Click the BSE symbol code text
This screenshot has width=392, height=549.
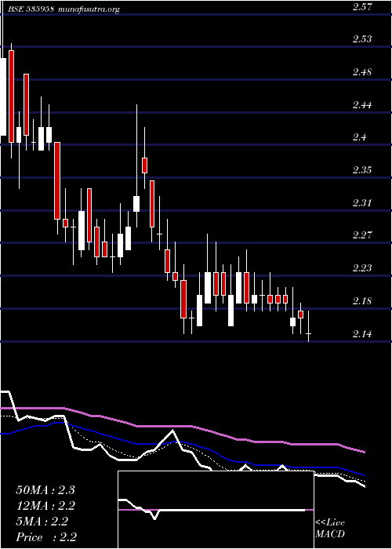(x=31, y=9)
